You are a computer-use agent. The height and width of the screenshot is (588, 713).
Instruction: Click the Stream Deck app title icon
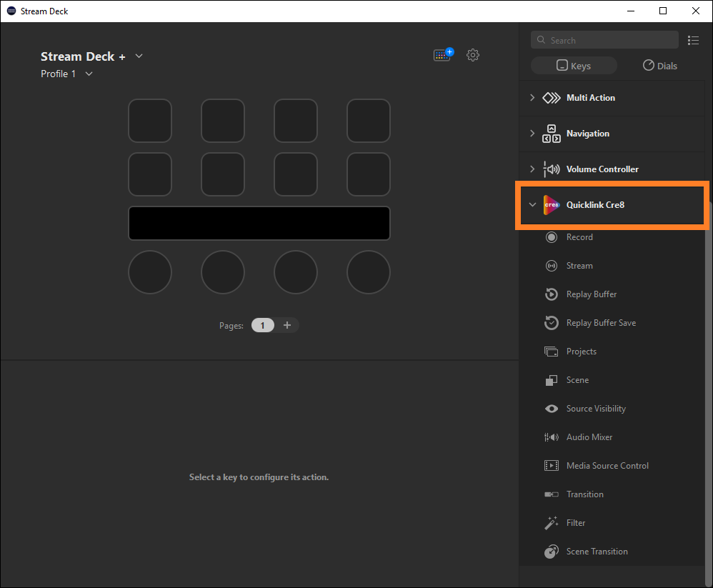(x=11, y=11)
